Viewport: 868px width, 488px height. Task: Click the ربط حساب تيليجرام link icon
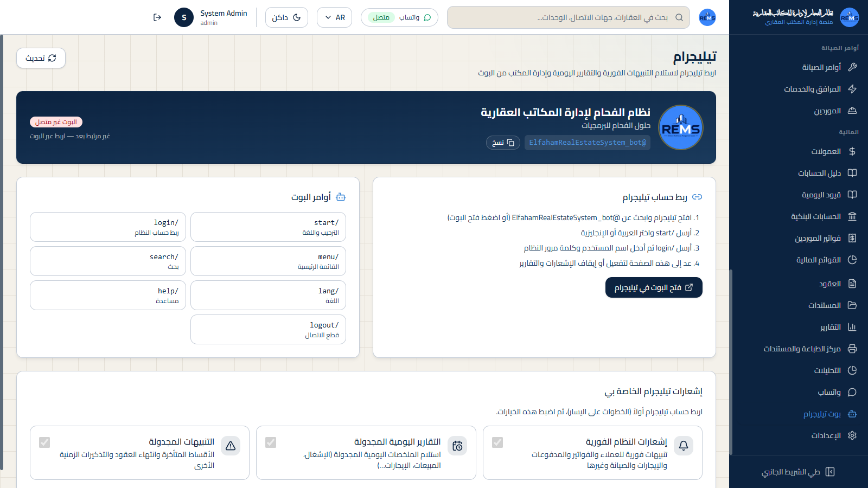tap(697, 197)
